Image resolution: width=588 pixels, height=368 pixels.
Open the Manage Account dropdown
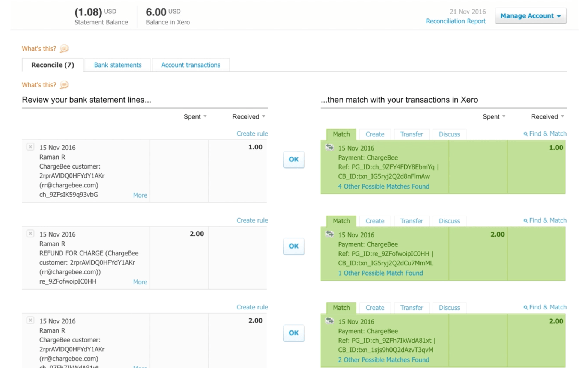(530, 16)
